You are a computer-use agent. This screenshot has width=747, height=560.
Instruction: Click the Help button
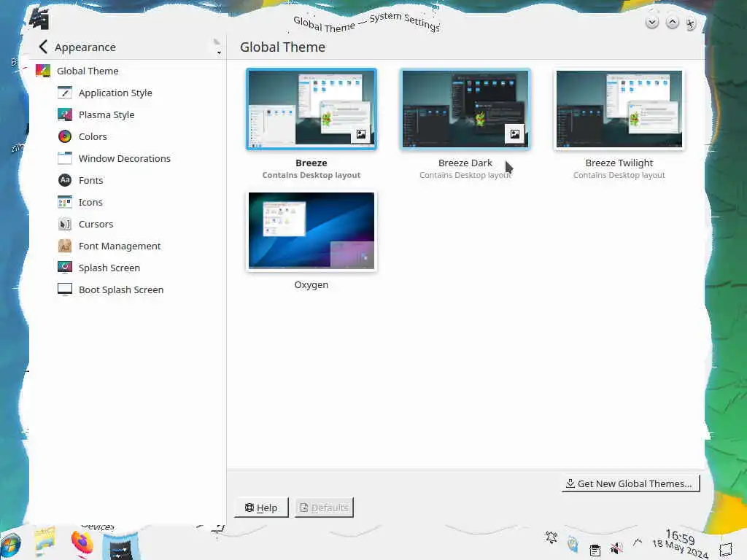[261, 507]
